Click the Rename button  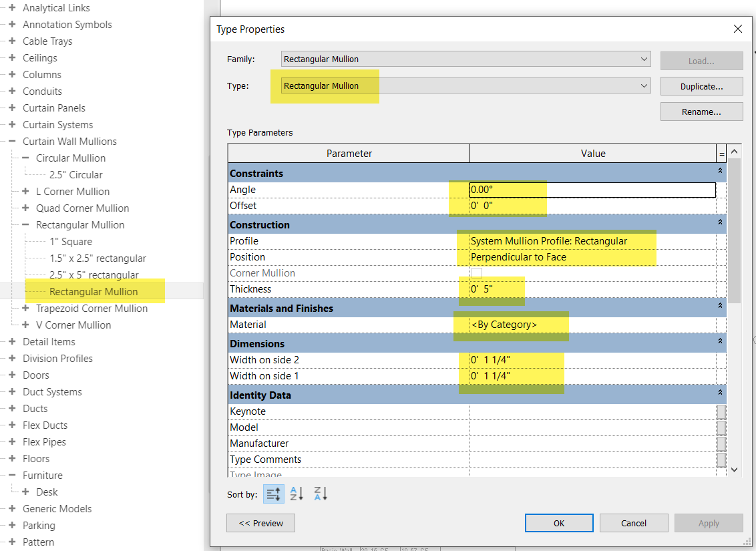(x=701, y=111)
